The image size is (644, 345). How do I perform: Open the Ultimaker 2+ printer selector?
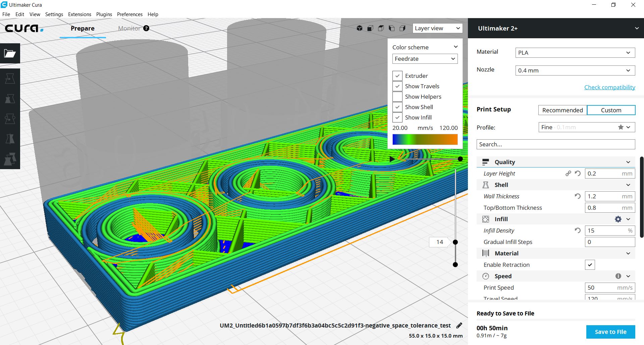coord(556,28)
